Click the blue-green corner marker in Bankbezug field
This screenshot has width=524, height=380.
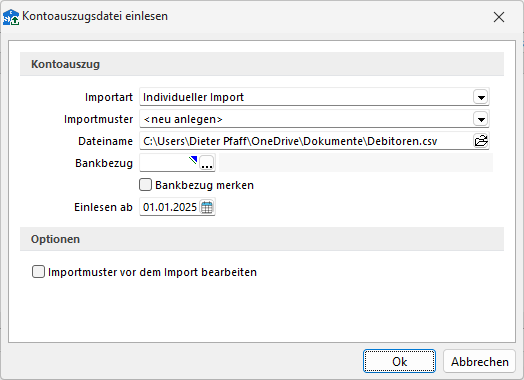[193, 160]
